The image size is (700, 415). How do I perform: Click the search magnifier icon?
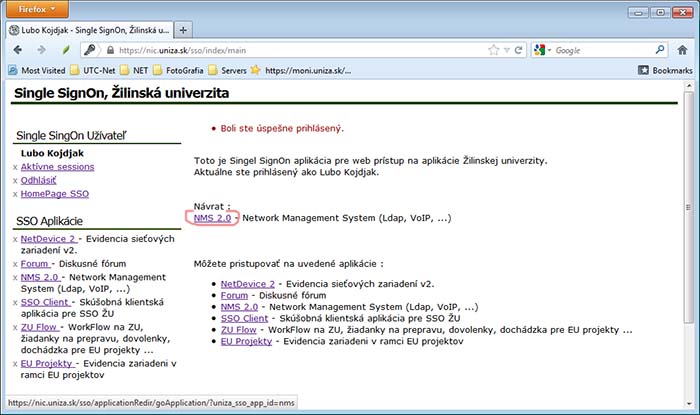pos(660,50)
